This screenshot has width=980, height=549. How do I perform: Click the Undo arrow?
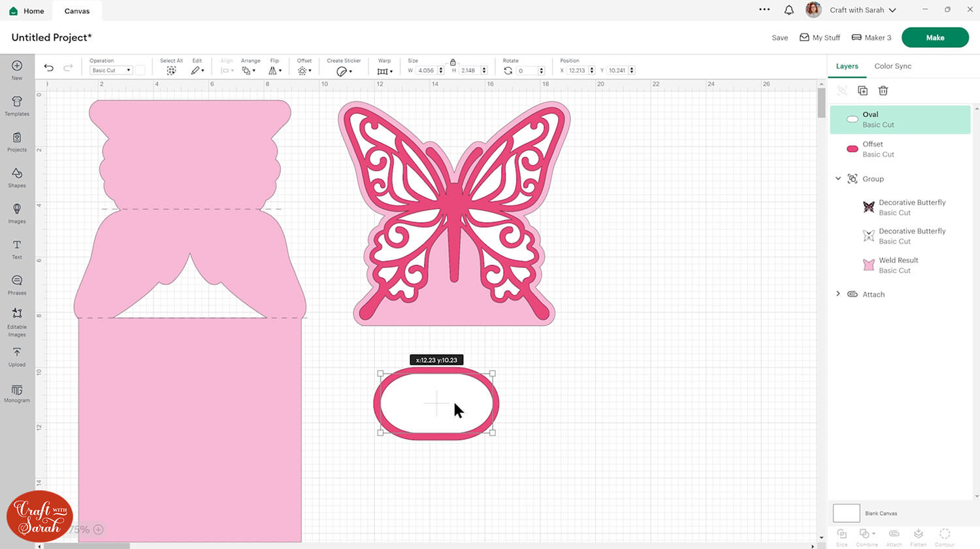point(49,68)
